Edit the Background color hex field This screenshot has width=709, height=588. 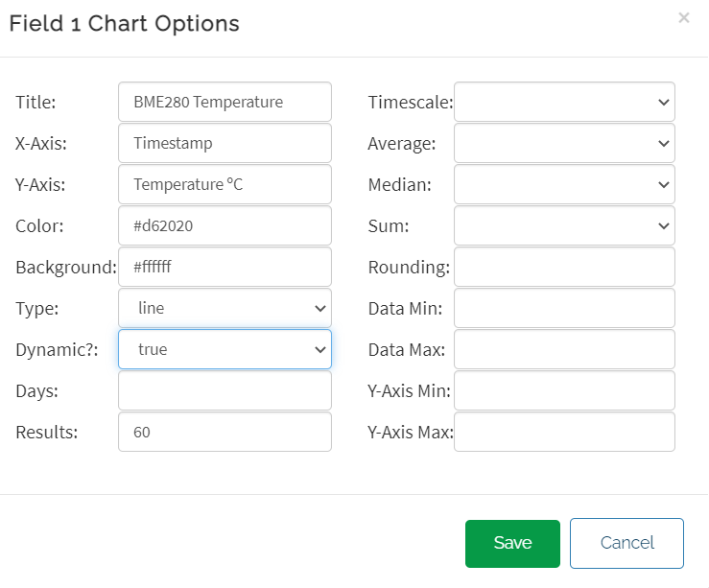[x=225, y=267]
